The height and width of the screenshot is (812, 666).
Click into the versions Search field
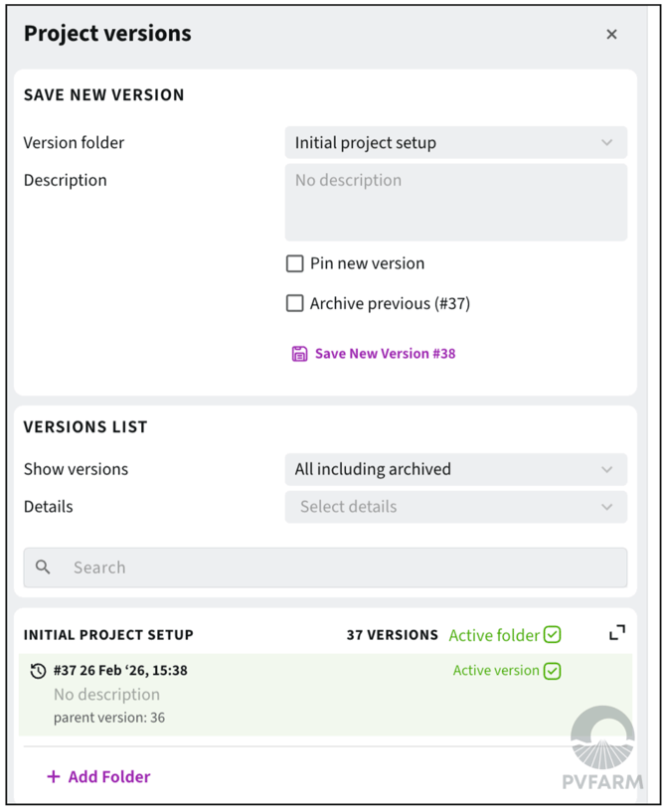[338, 568]
